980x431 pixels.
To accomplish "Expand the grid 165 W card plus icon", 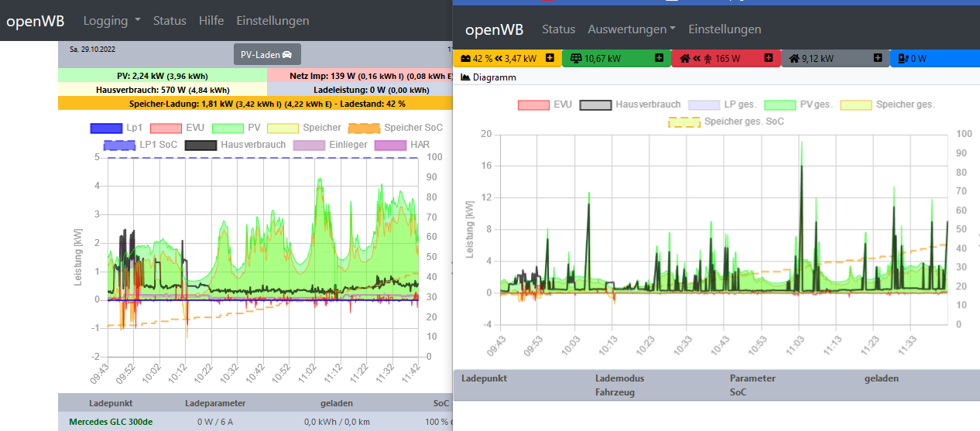I will pyautogui.click(x=768, y=58).
